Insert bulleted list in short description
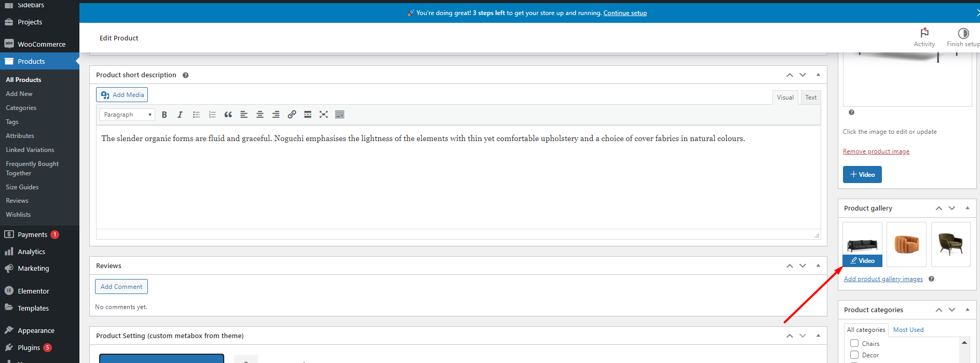 tap(196, 115)
